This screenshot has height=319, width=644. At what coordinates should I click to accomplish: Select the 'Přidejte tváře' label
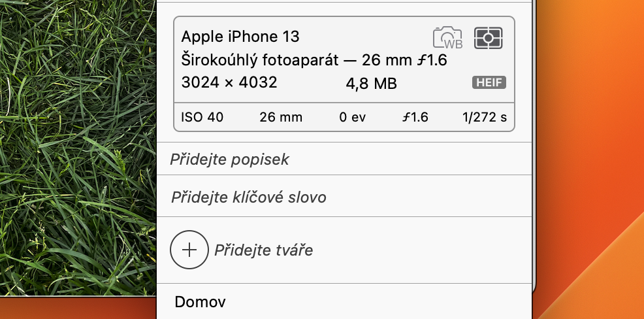pos(264,250)
